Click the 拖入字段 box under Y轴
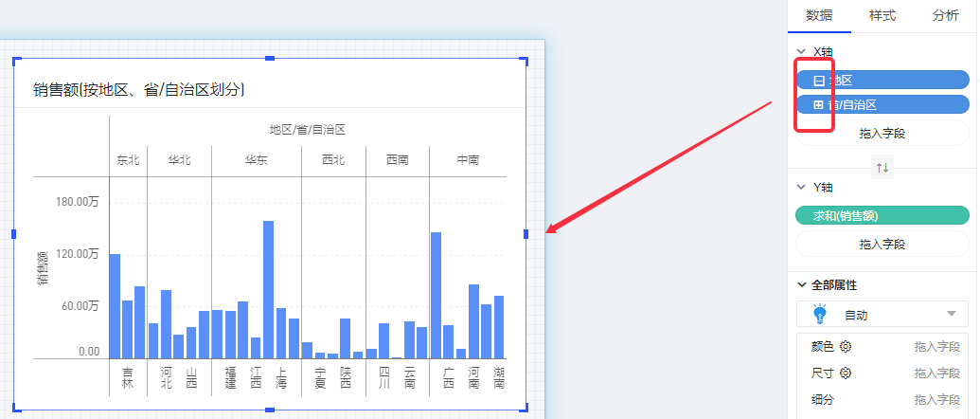Image resolution: width=980 pixels, height=419 pixels. pyautogui.click(x=882, y=245)
